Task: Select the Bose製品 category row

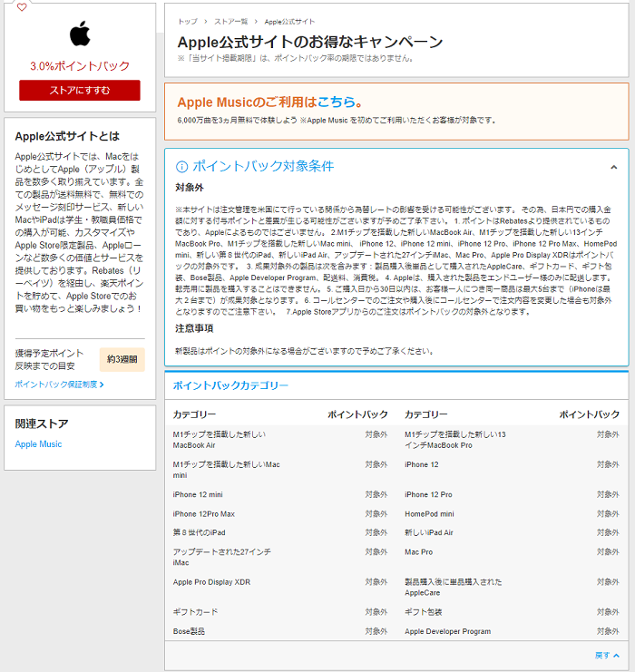Action: coord(280,631)
